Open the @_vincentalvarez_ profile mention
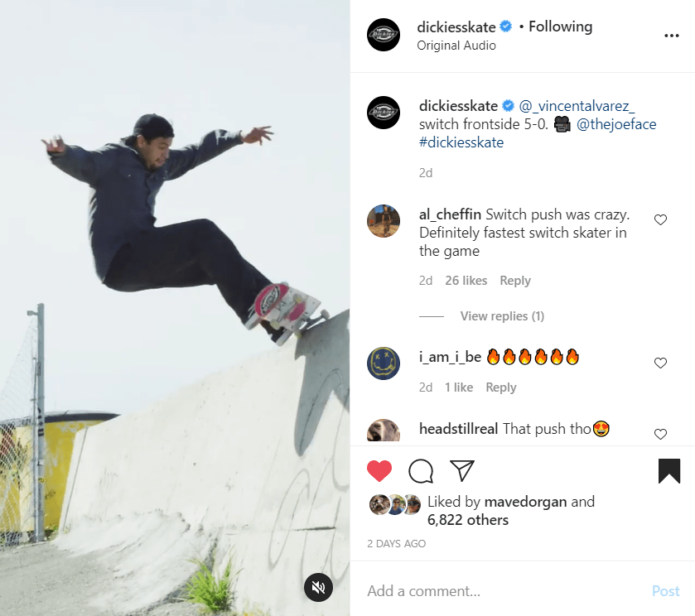The height and width of the screenshot is (616, 695). tap(577, 106)
